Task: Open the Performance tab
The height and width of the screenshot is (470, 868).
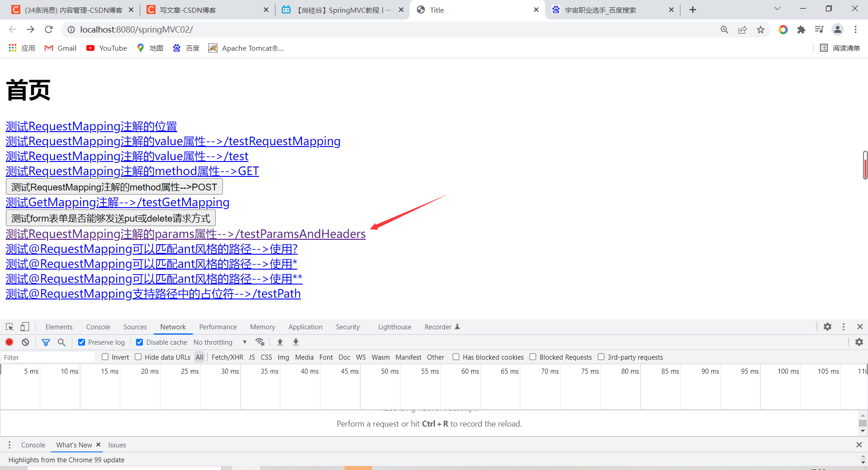Action: [218, 327]
